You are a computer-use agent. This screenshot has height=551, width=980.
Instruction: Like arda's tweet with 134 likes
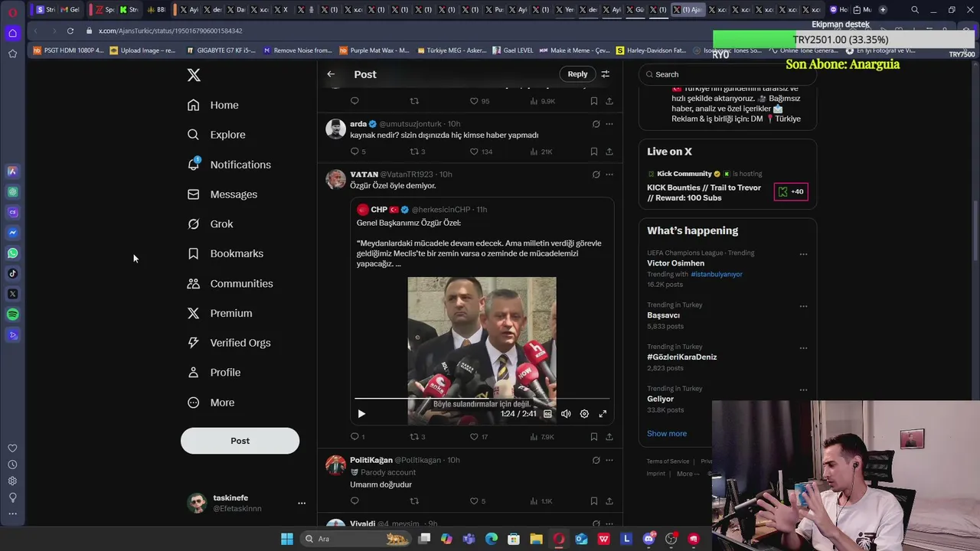(x=474, y=152)
